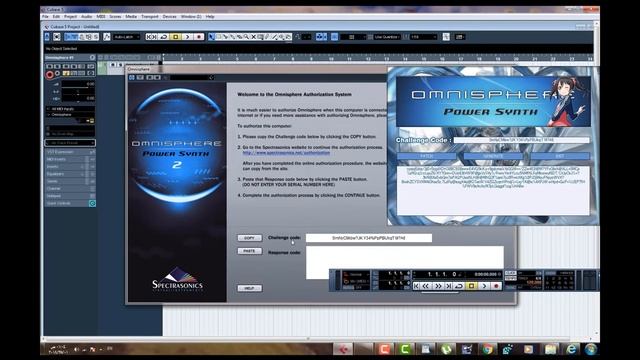Viewport: 640px width, 360px height.
Task: Click Edit Instrument icon beside Omnisphere #1
Action: coord(92,58)
